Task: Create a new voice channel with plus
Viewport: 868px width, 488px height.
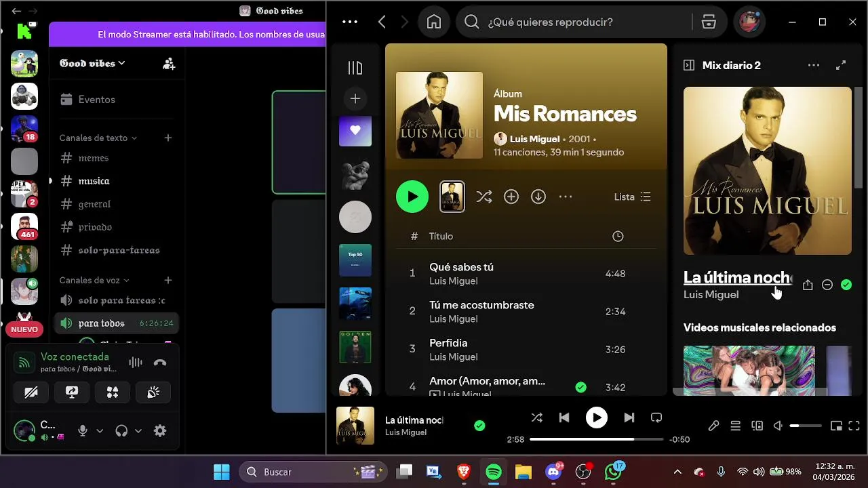Action: click(168, 280)
